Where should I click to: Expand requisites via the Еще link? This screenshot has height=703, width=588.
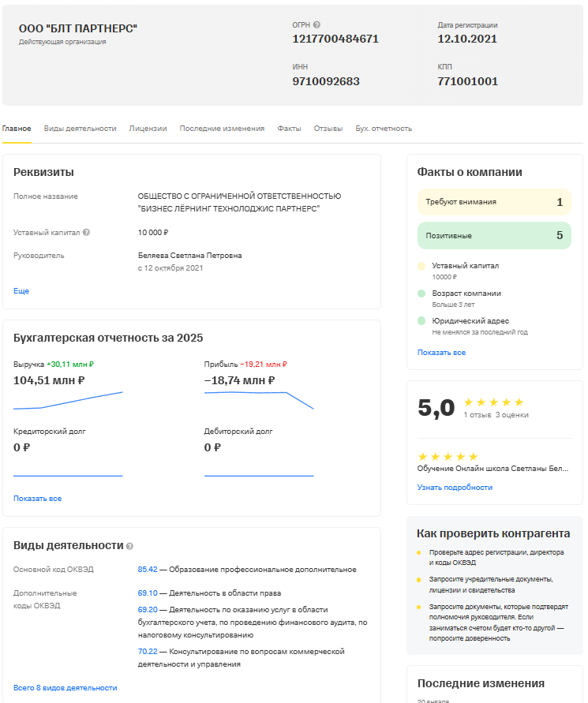tap(21, 290)
